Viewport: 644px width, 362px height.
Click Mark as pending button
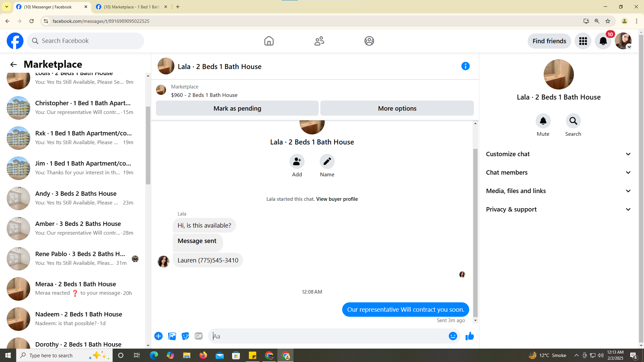coord(237,108)
